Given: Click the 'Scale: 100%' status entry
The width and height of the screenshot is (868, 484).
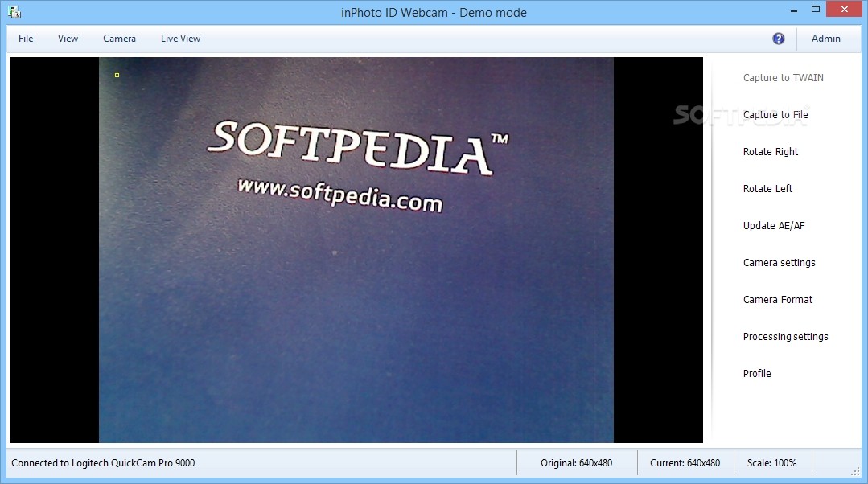Looking at the screenshot, I should click(771, 463).
